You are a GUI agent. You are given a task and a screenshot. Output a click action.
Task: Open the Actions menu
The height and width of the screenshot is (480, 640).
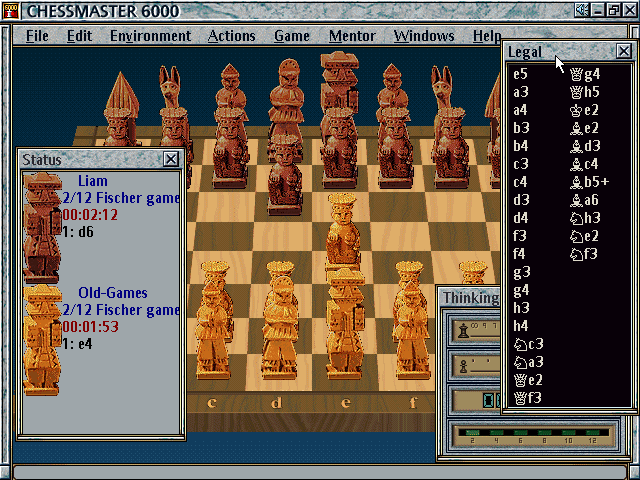231,36
